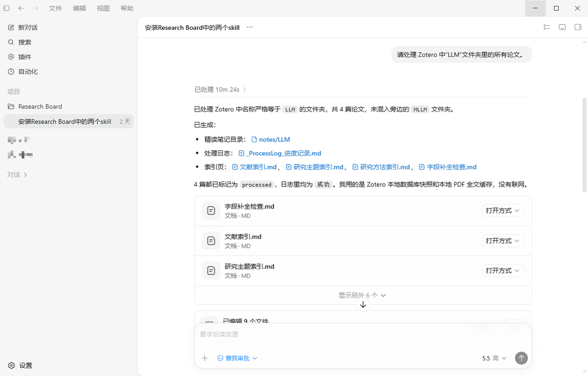Toggle the sidebar panel icon

tap(6, 8)
